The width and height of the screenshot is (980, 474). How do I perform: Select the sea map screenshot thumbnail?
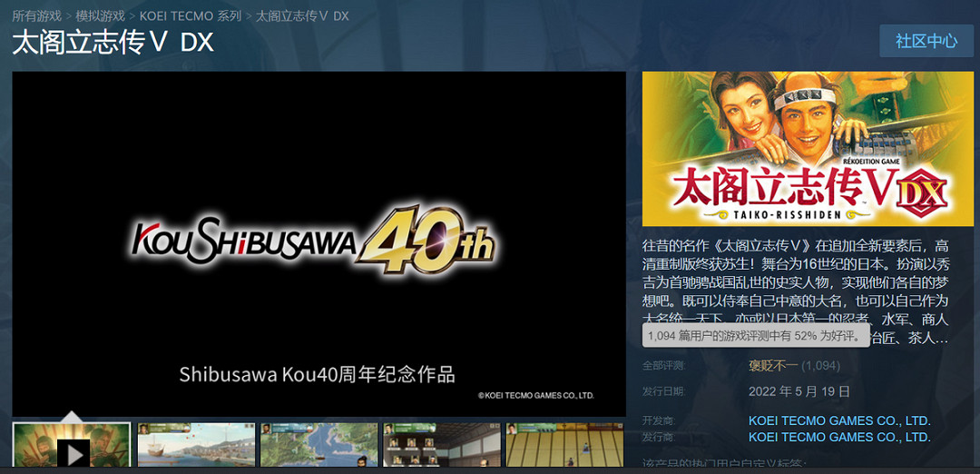(318, 448)
